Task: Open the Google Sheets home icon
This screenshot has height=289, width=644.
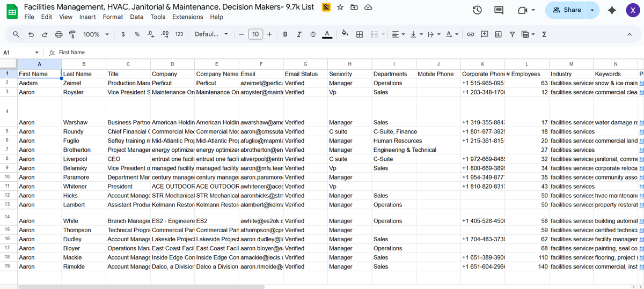Action: pos(11,11)
